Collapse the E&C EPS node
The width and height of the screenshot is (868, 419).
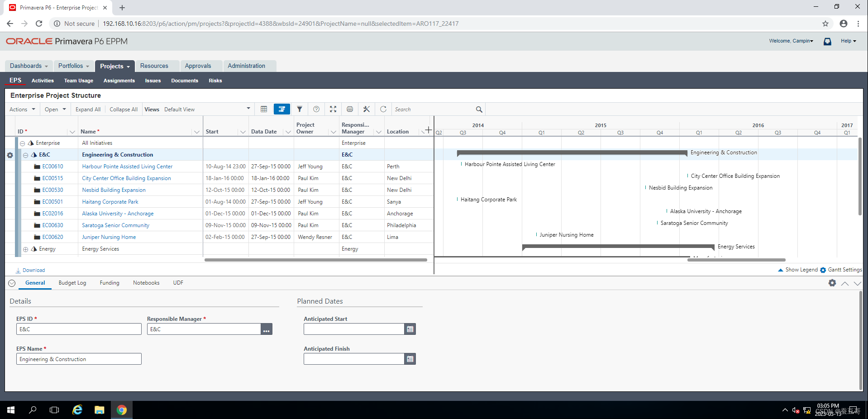click(x=26, y=155)
